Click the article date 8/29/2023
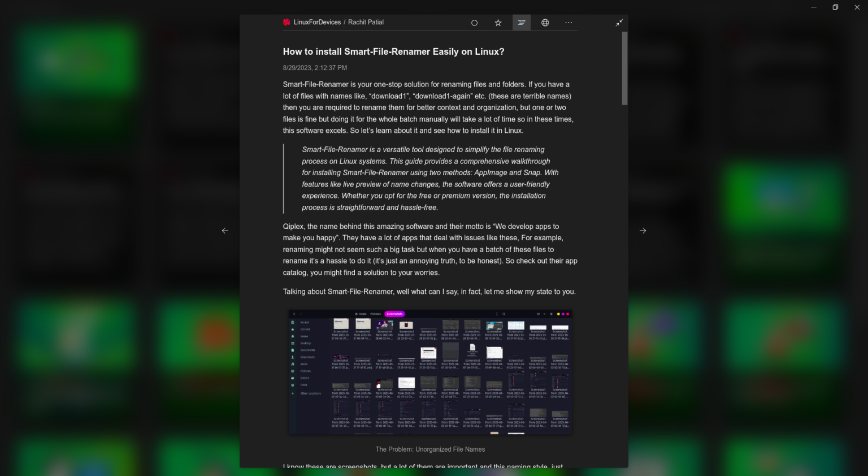The height and width of the screenshot is (476, 868). (315, 68)
